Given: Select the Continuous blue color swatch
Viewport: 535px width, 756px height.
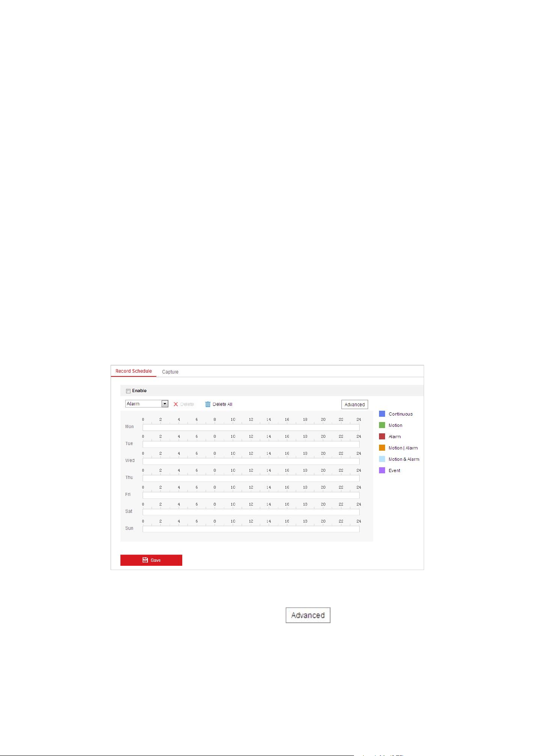Looking at the screenshot, I should point(382,414).
